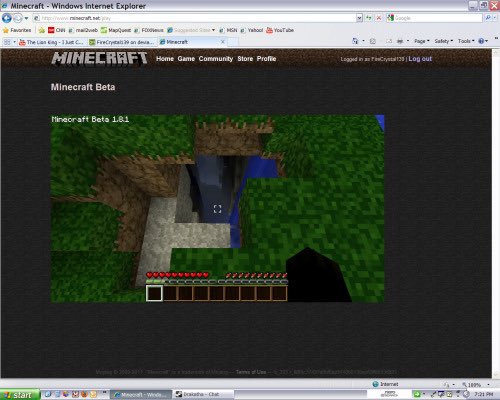Open the Game nav item
500x400 pixels.
click(x=186, y=59)
